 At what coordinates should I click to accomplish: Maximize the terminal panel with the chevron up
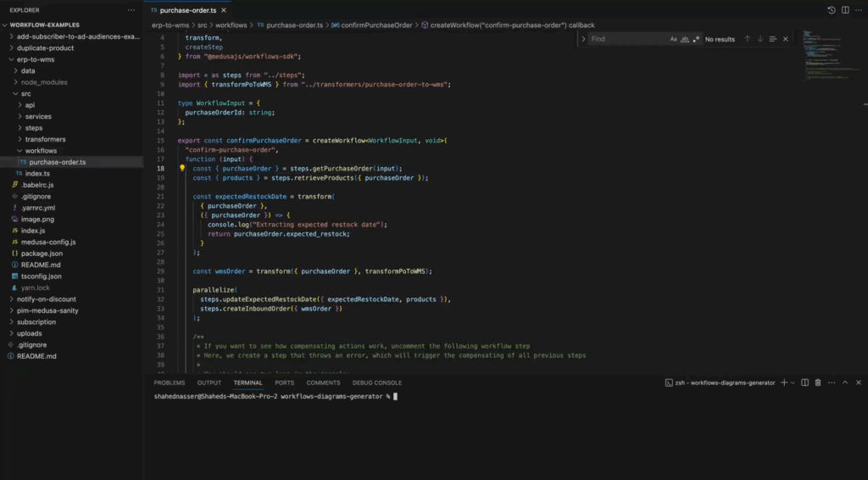[x=845, y=382]
